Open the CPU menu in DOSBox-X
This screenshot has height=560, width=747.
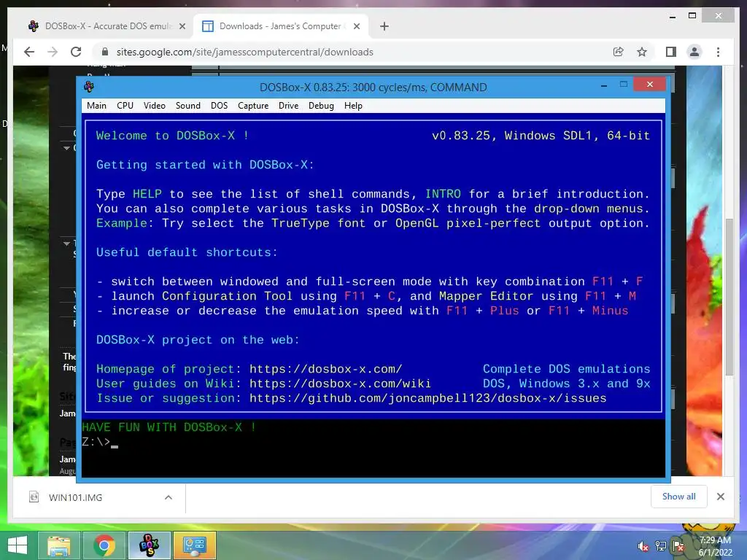point(125,106)
